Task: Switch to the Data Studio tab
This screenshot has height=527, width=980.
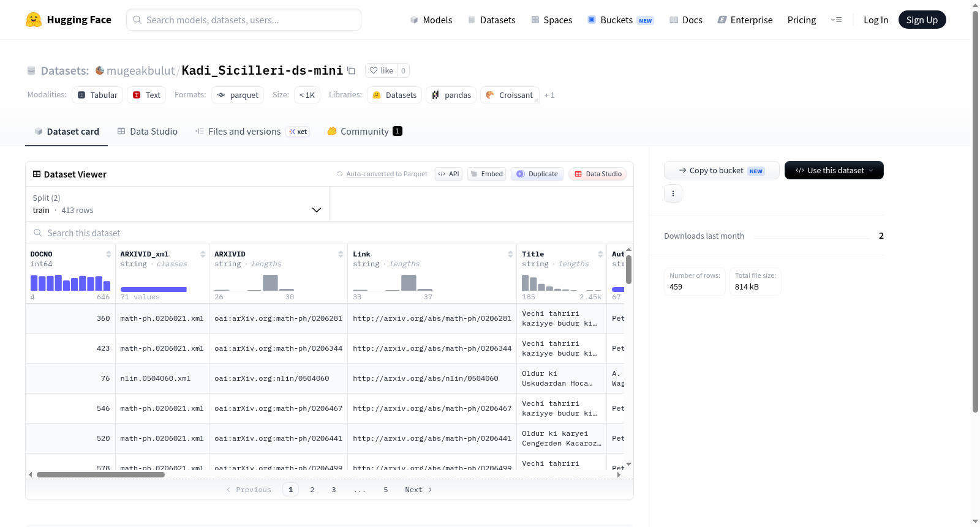Action: [x=148, y=131]
